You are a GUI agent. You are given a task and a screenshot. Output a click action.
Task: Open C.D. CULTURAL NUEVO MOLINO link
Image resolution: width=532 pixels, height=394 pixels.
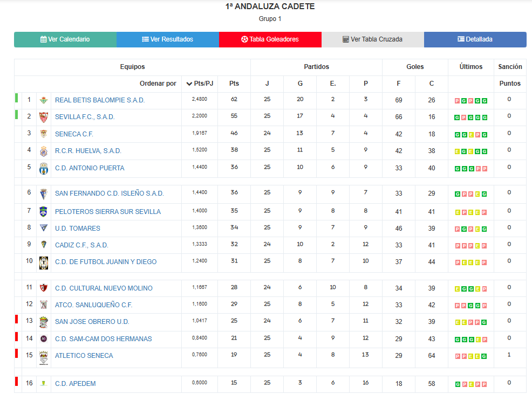coord(104,288)
